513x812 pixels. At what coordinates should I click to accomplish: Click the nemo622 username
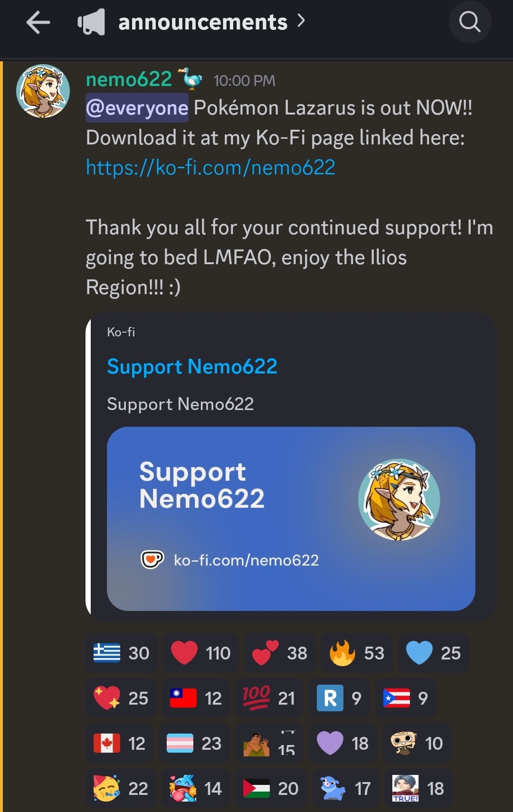[129, 79]
